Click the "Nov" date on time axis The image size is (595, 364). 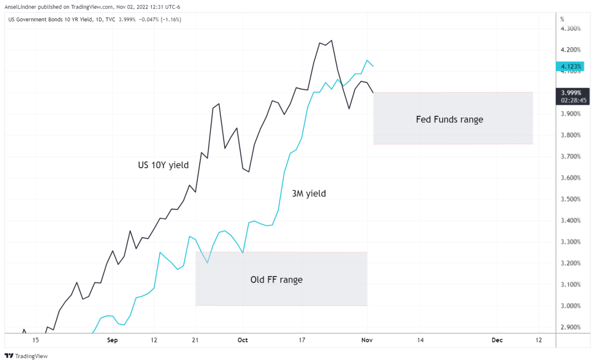point(367,340)
